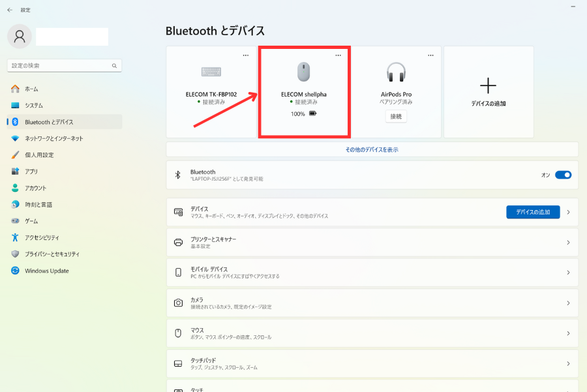Open the user profile avatar
The height and width of the screenshot is (392, 587).
point(20,37)
